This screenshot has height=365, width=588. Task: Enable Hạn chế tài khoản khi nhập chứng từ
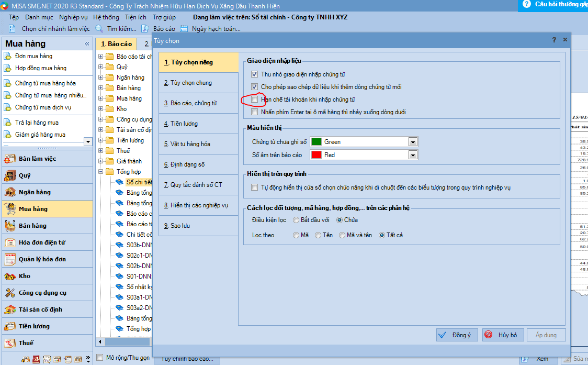click(x=255, y=99)
